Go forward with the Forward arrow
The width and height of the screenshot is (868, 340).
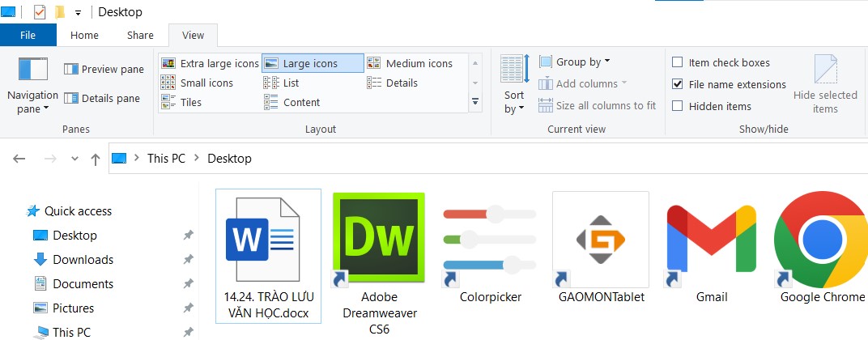tap(50, 159)
